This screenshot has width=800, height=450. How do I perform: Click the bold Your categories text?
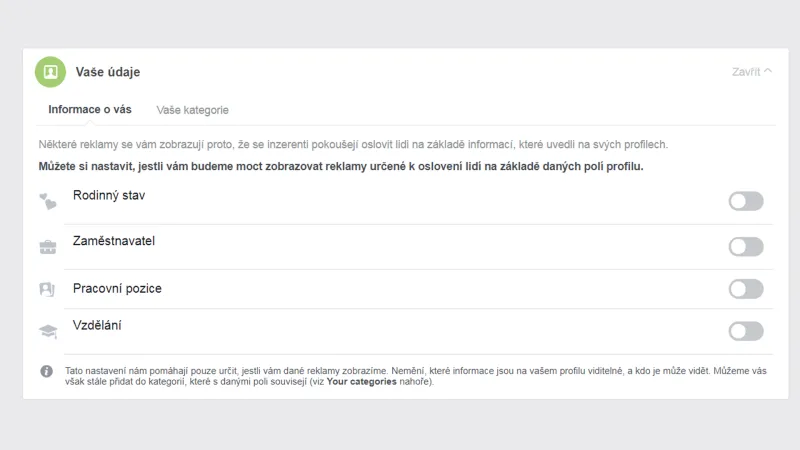point(360,381)
